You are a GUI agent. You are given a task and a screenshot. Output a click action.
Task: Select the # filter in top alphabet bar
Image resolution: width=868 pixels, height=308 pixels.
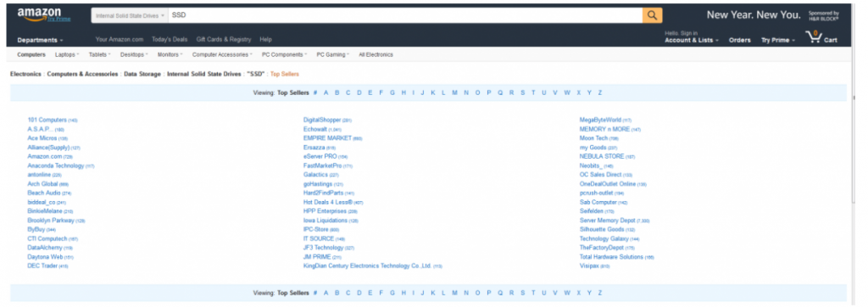click(x=315, y=92)
